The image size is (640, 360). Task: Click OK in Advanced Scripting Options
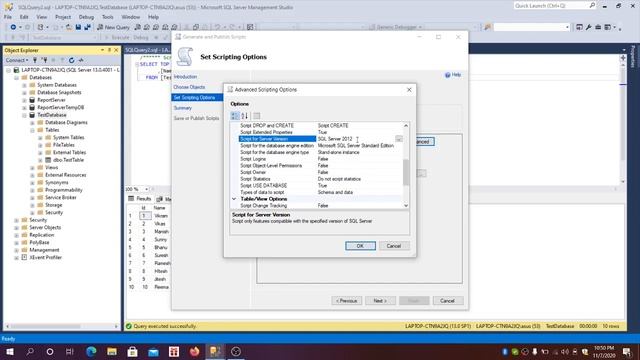(x=360, y=246)
